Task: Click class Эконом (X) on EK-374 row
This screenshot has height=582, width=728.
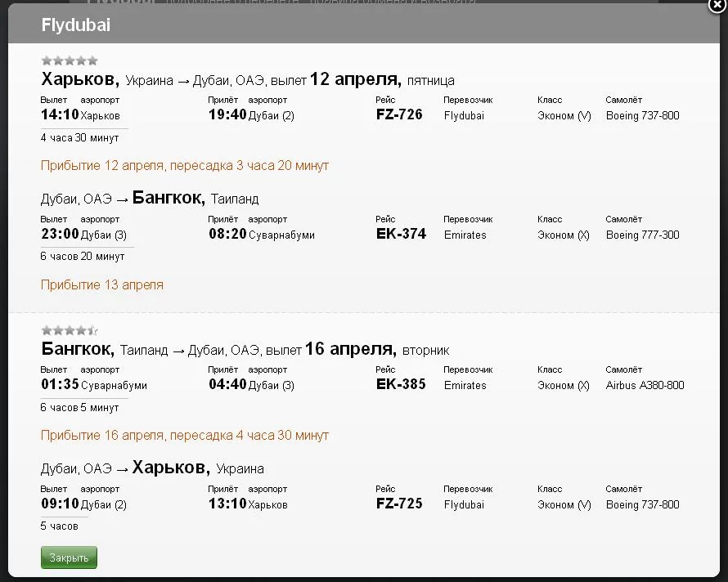Action: pyautogui.click(x=564, y=235)
